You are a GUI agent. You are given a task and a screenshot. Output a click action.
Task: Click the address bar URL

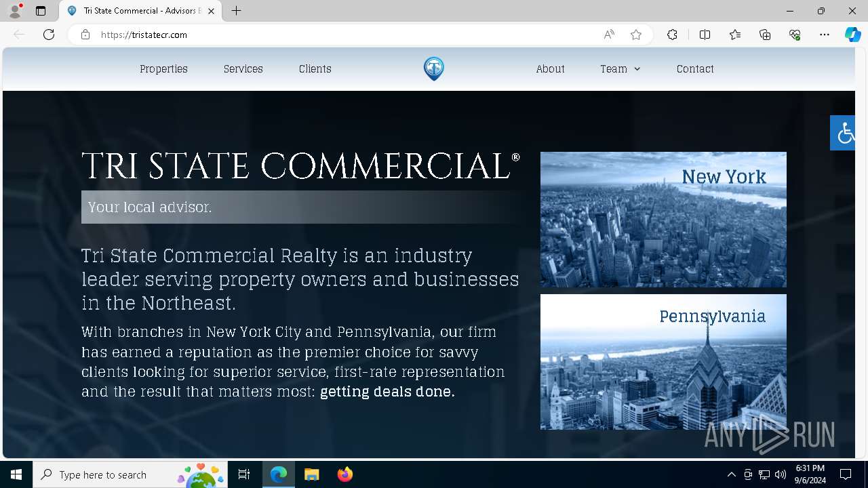click(144, 35)
